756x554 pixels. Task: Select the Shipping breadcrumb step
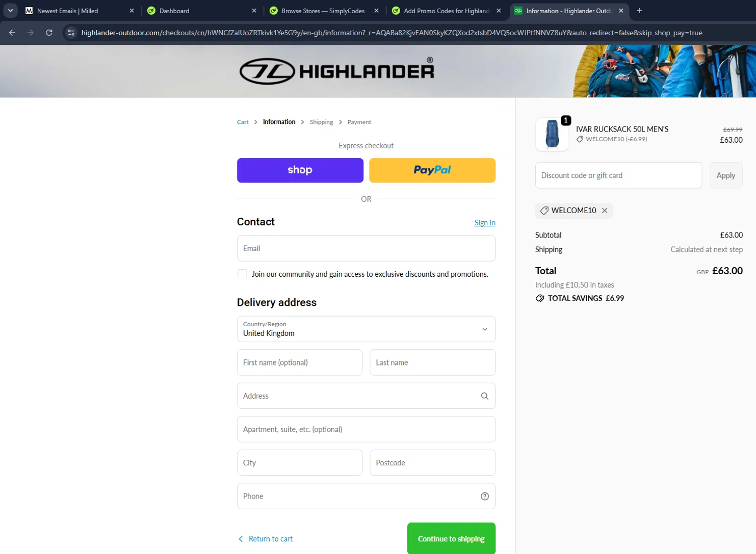pos(321,122)
